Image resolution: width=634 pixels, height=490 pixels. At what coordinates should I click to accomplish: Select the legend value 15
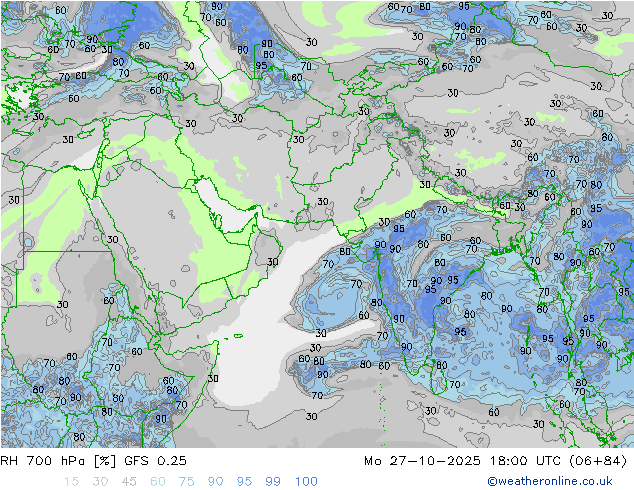tap(71, 482)
